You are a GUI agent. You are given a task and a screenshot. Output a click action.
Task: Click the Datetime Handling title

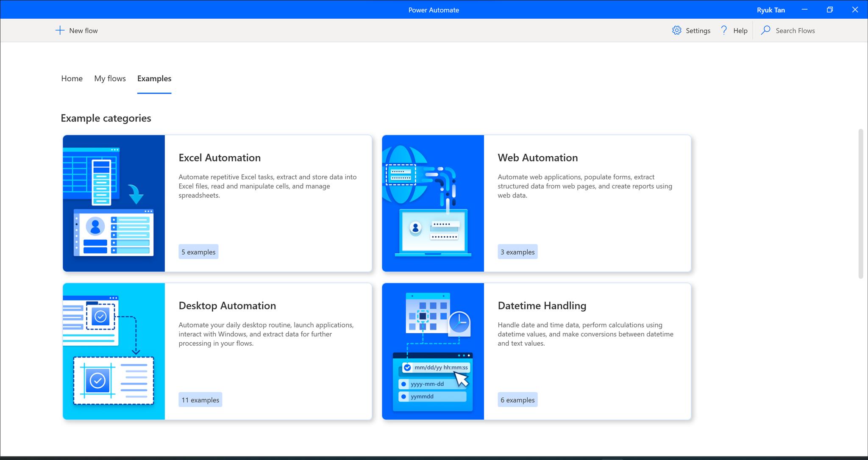click(x=542, y=305)
